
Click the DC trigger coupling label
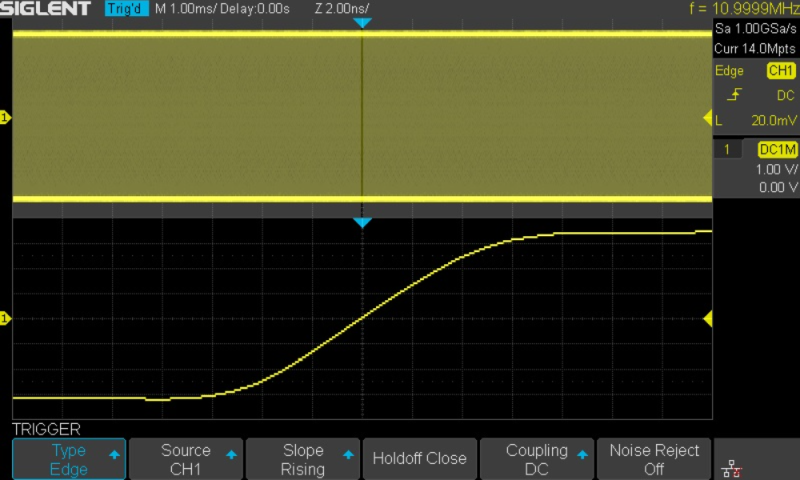pos(786,95)
